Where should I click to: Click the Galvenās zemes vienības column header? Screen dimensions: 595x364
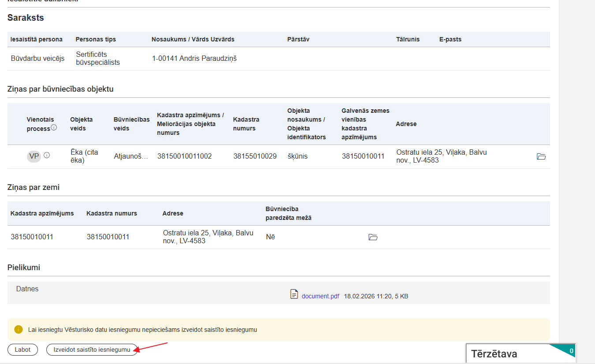point(365,124)
